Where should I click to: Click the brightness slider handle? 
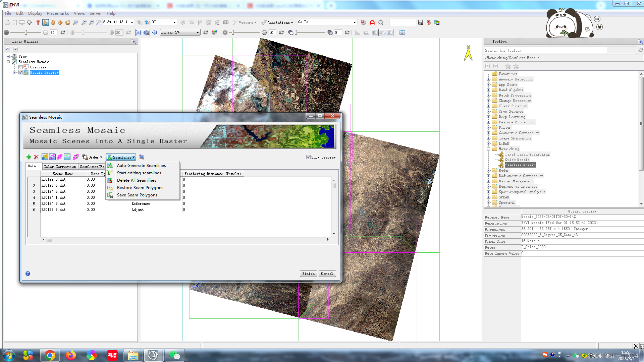[x=26, y=33]
